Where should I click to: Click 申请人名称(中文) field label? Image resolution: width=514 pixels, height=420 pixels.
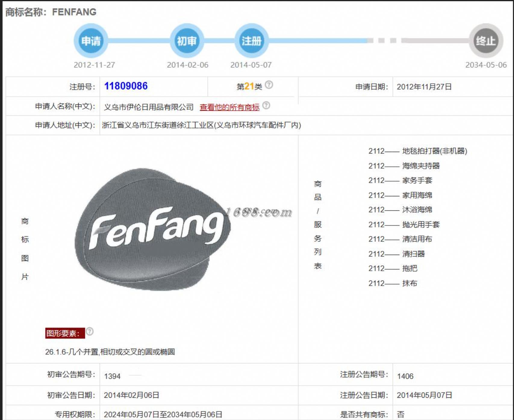point(65,106)
